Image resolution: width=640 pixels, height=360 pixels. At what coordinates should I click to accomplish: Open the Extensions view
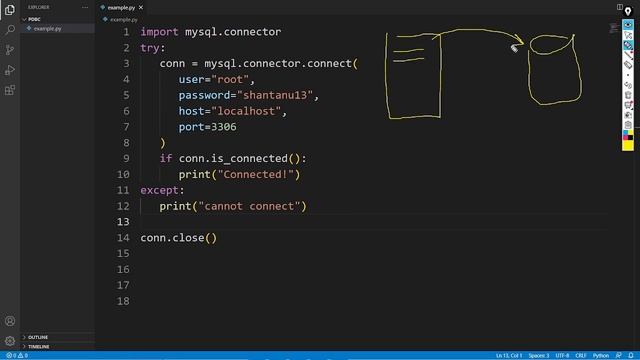tap(10, 90)
